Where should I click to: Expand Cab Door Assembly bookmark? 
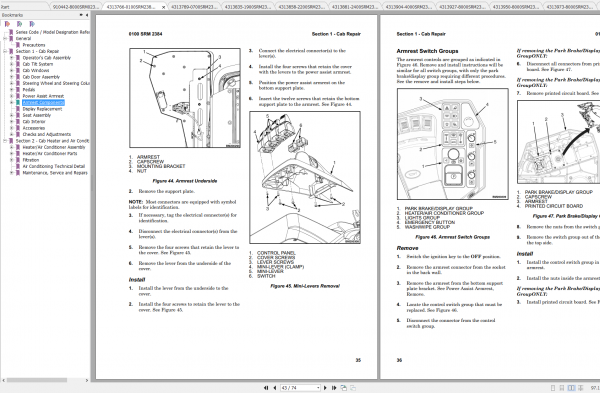(11, 77)
